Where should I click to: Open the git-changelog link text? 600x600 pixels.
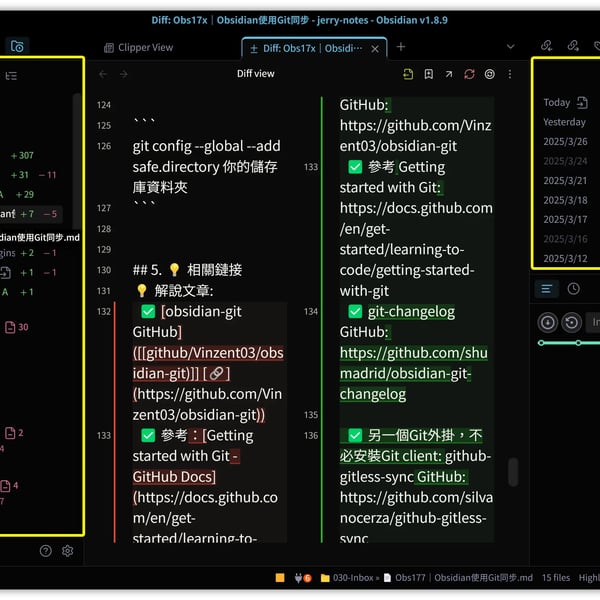tap(411, 312)
